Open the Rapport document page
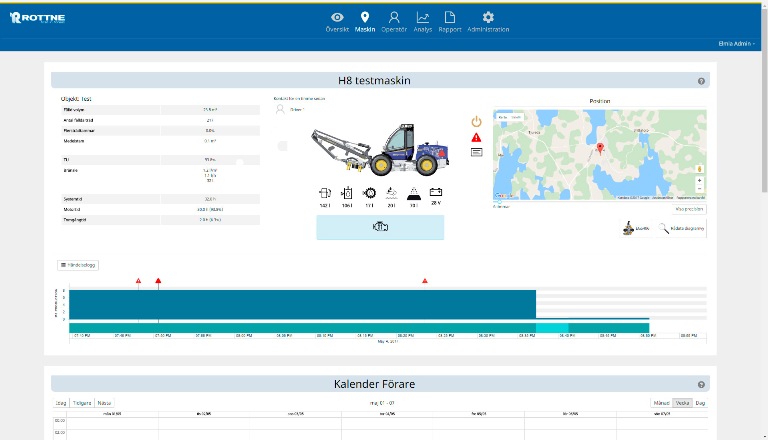Screen dimensions: 768x440 click(450, 21)
